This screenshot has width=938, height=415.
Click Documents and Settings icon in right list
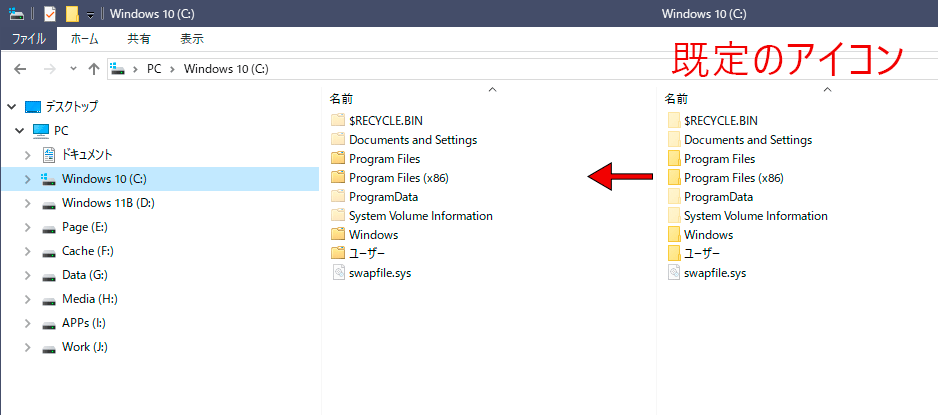point(674,139)
